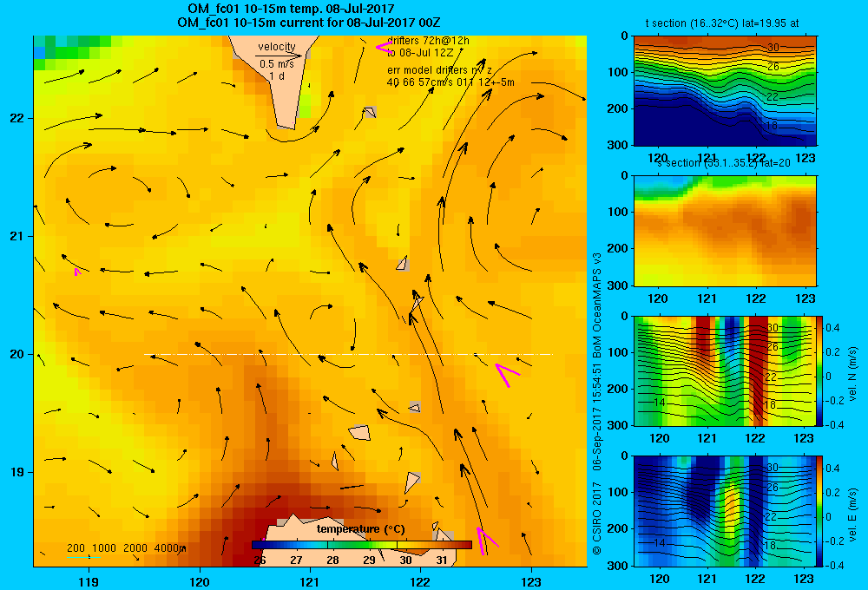The width and height of the screenshot is (868, 590).
Task: Click depth label '300' on salinity section axis
Action: tap(619, 285)
